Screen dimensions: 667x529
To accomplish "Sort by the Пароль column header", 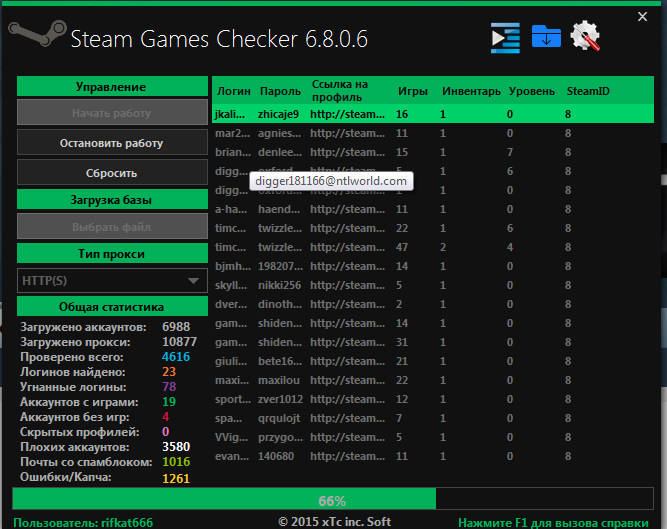I will point(280,91).
